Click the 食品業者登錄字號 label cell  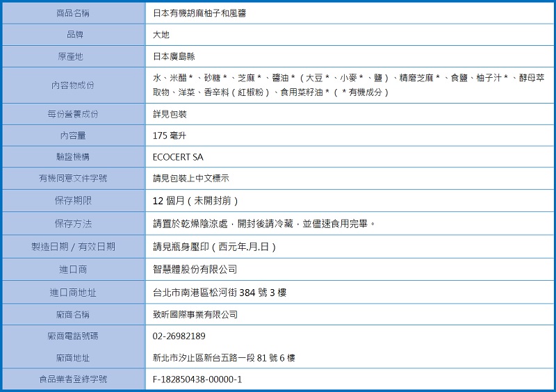coord(73,379)
